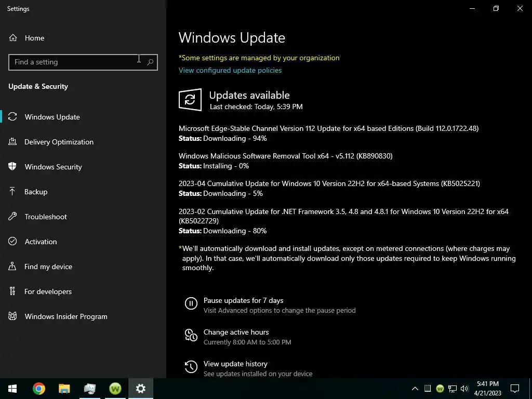
Task: Open the Windows Security section
Action: click(x=83, y=167)
